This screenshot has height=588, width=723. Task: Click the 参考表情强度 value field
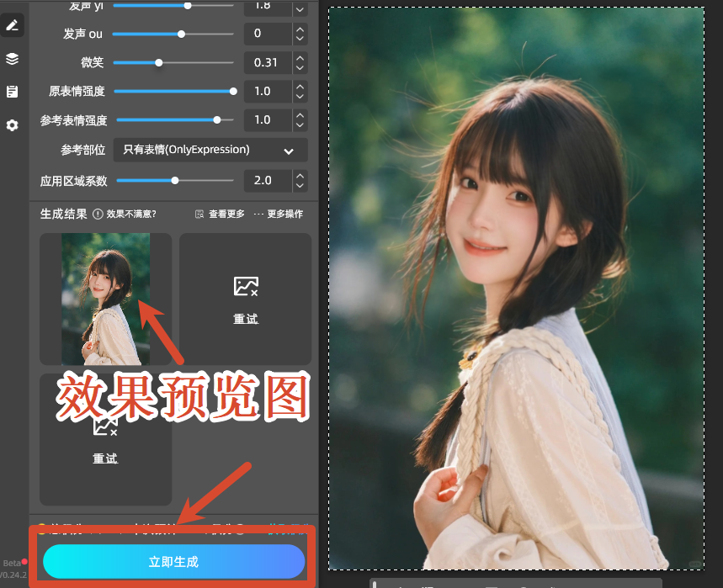point(268,119)
